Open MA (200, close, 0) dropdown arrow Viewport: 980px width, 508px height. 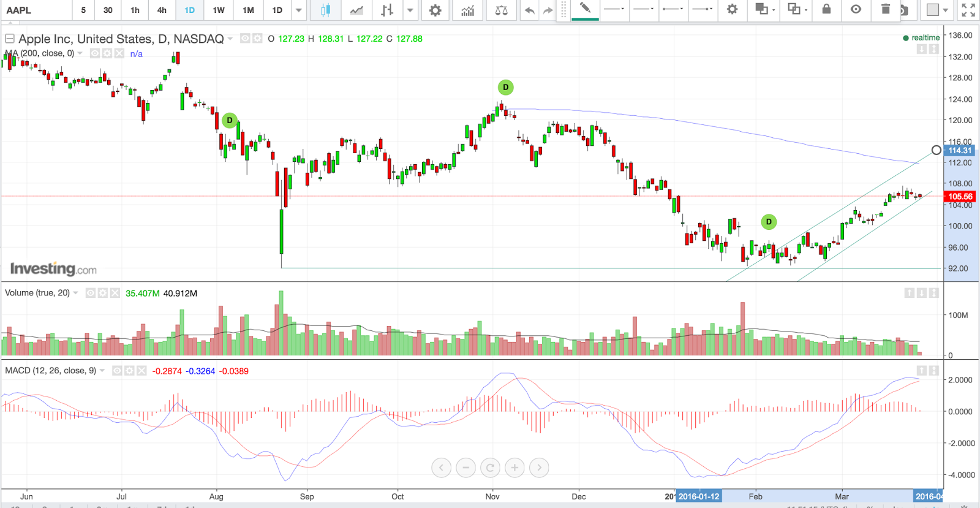click(80, 53)
